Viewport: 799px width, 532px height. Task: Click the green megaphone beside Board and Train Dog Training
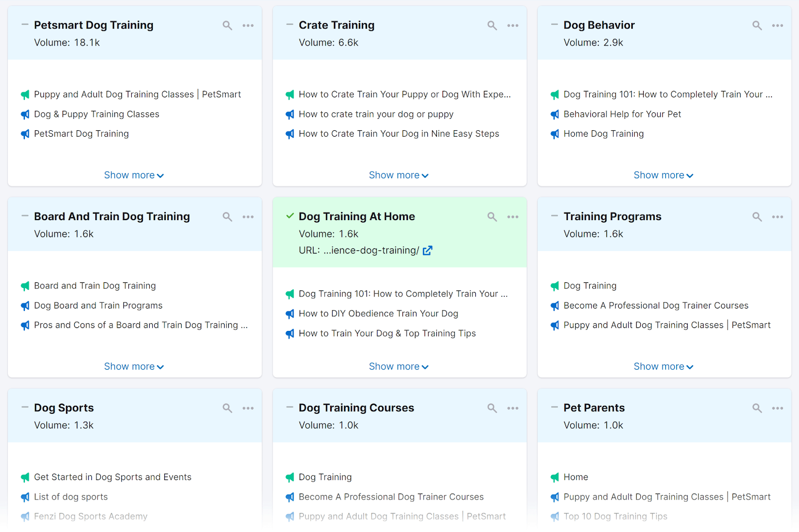point(25,286)
